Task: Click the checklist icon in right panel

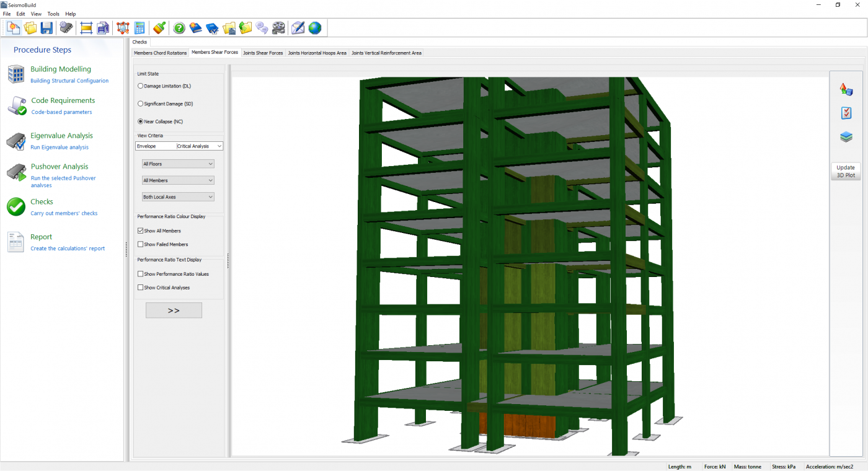Action: (x=846, y=113)
